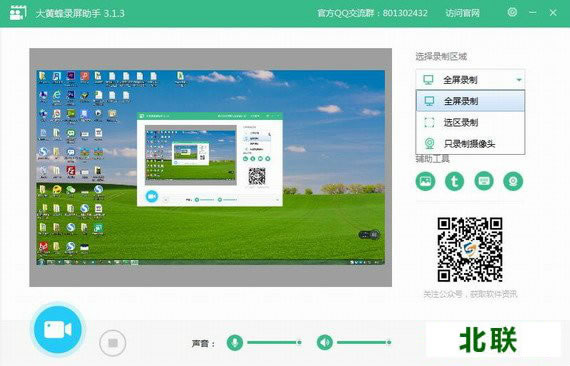Select 全屏录制 option in the list
The image size is (570, 366).
click(470, 101)
